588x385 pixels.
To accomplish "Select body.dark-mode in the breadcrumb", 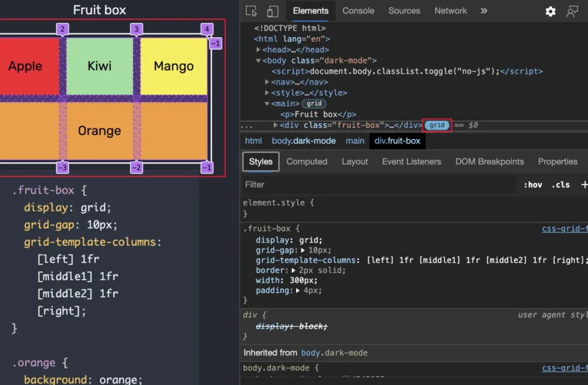I will coord(303,141).
